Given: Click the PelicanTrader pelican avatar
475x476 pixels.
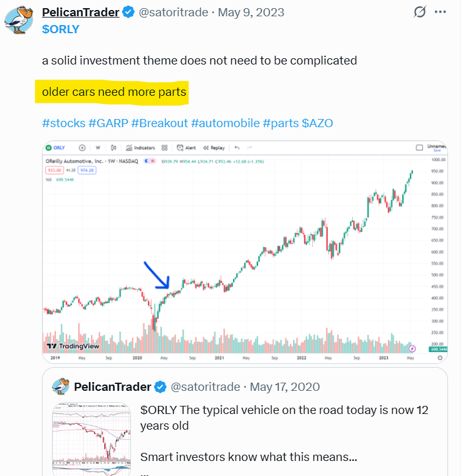Looking at the screenshot, I should 19,19.
